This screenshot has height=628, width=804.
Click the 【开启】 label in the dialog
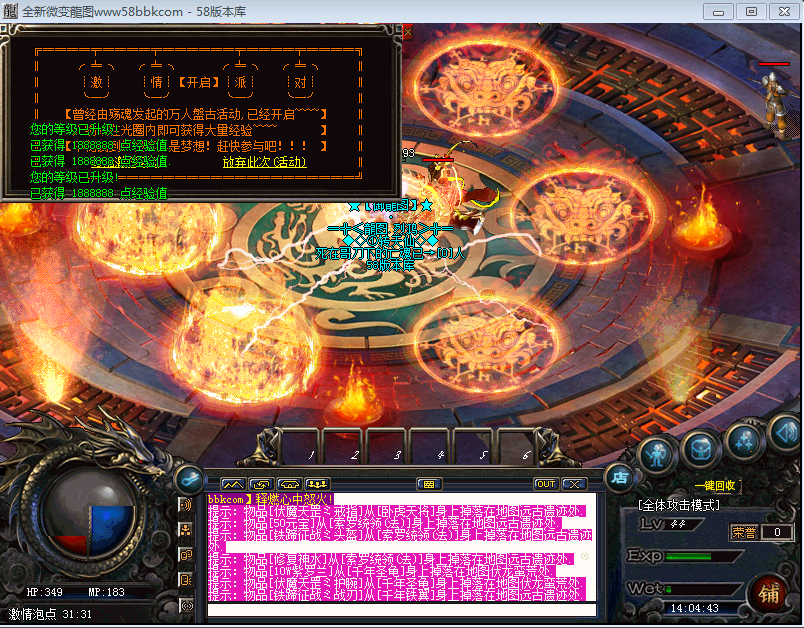tap(199, 83)
